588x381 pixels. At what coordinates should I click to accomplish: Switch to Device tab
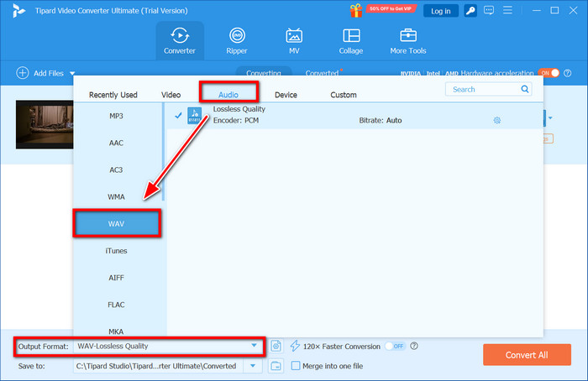coord(286,95)
